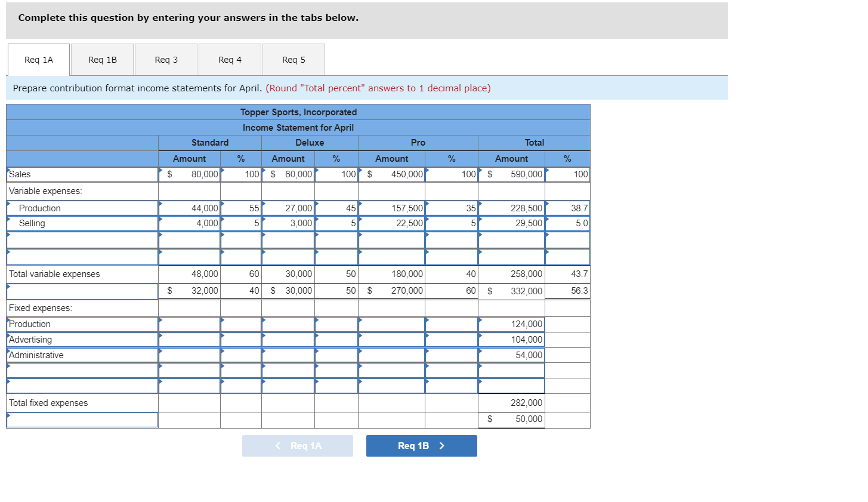Viewport: 868px width, 502px height.
Task: Click the Pro Selling percent cell showing 5
Action: pos(452,223)
